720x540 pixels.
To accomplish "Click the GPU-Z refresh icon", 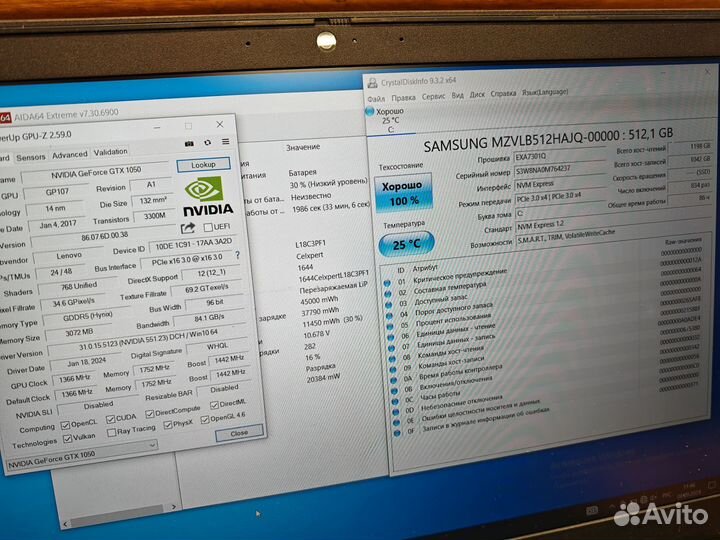I will (208, 143).
